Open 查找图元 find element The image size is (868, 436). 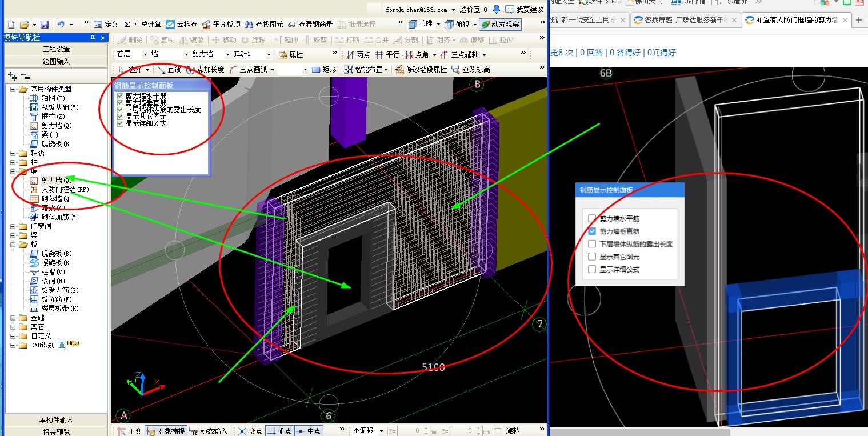(263, 25)
